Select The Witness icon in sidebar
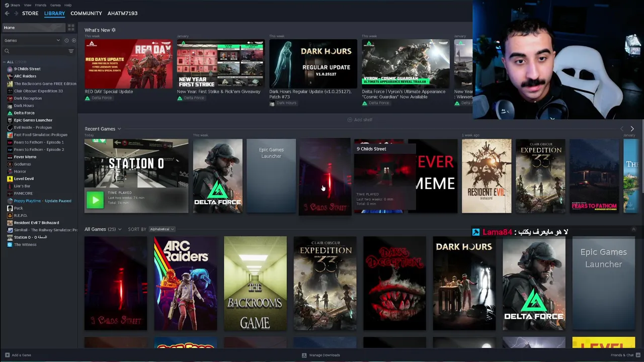The image size is (644, 362). 10,244
